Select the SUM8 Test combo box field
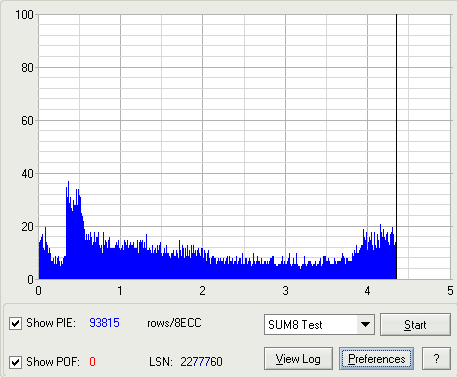Viewport: 457px width, 378px height. click(x=319, y=324)
